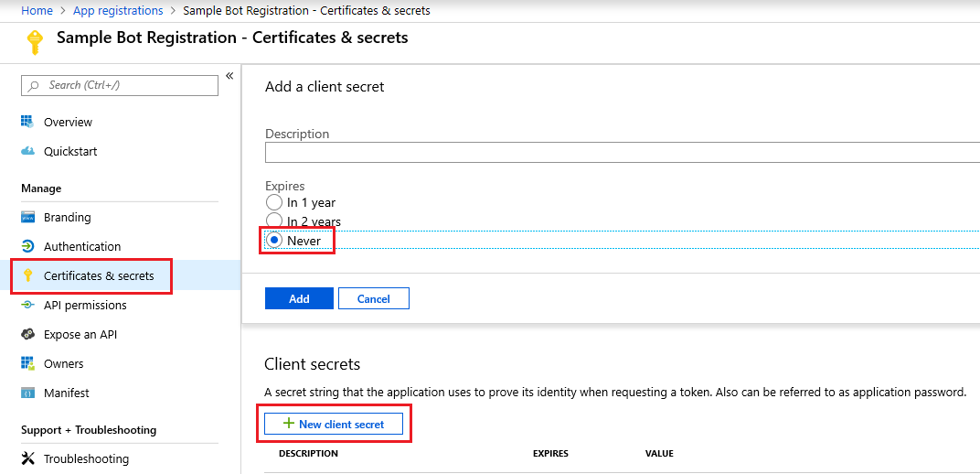Screen dimensions: 980x474
Task: Click the Troubleshooting wrench icon
Action: pyautogui.click(x=27, y=458)
